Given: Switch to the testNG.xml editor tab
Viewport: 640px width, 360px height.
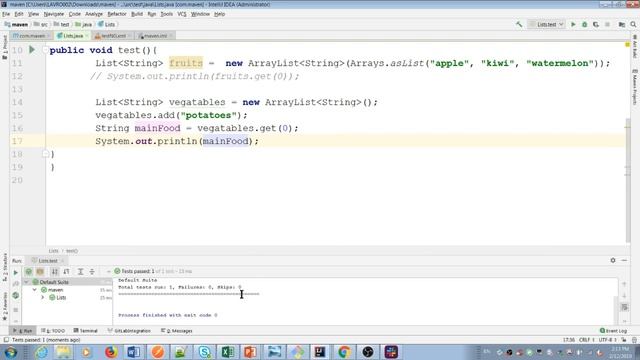Looking at the screenshot, I should tap(113, 36).
